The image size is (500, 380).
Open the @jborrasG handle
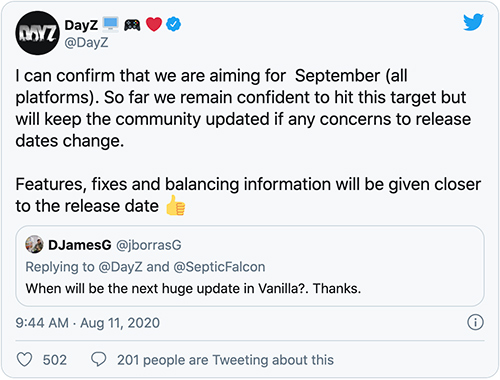click(149, 245)
